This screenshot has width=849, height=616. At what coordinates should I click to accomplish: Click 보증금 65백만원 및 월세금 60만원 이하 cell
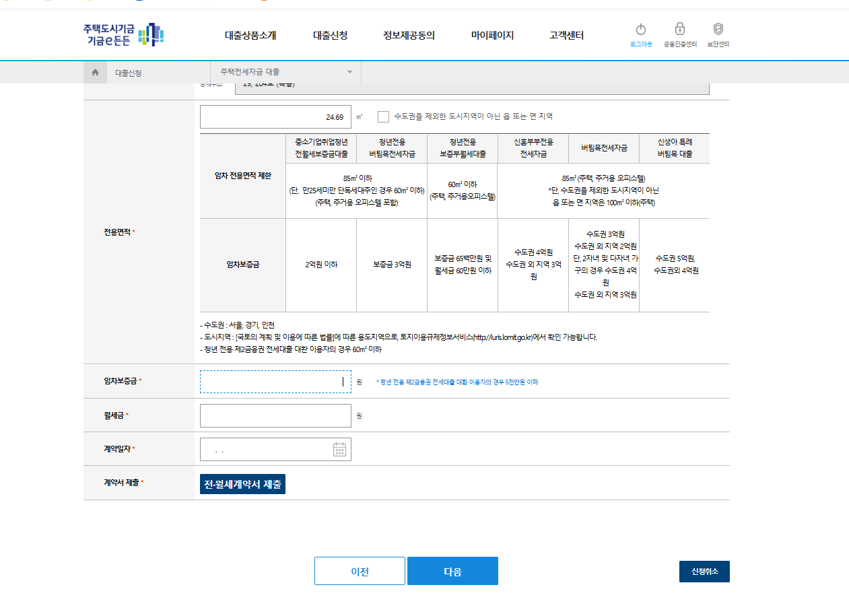463,265
